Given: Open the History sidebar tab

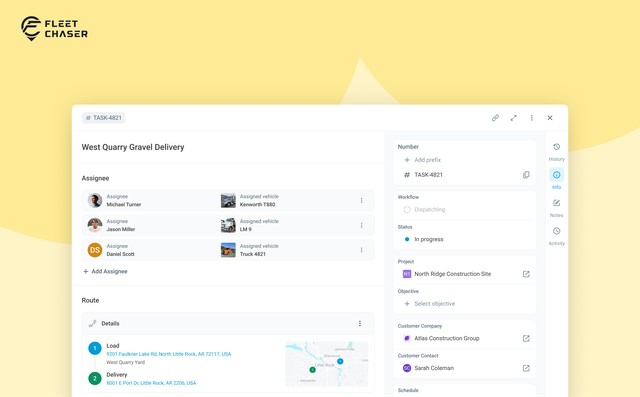Looking at the screenshot, I should click(556, 152).
